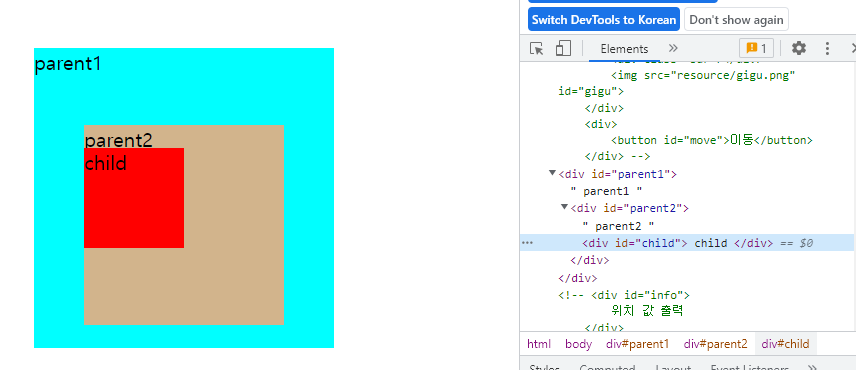Image resolution: width=856 pixels, height=370 pixels.
Task: Open DevTools settings gear
Action: tap(799, 48)
